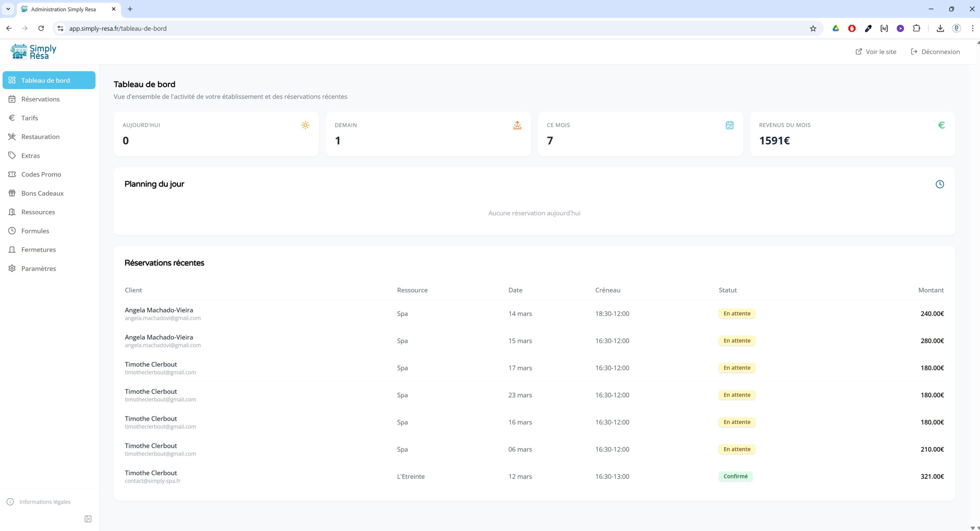Click the browser address bar URL
The image size is (980, 531).
click(118, 29)
